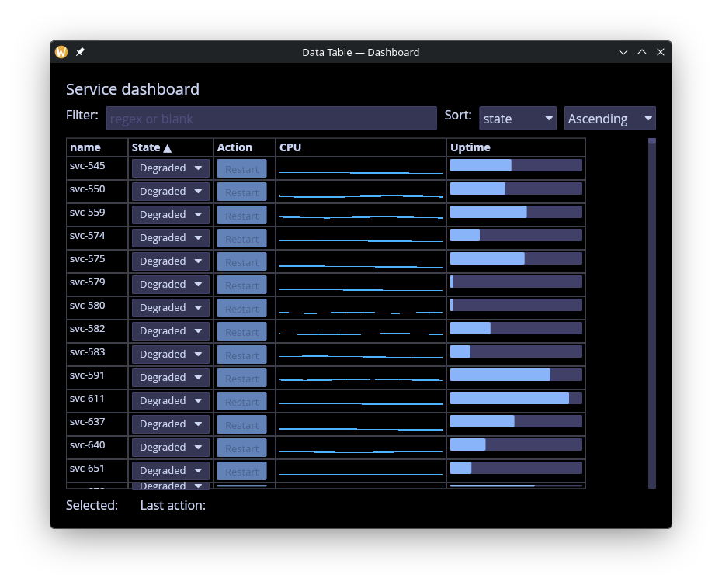The image size is (722, 588).
Task: Minimize the Dashboard window
Action: click(x=623, y=52)
